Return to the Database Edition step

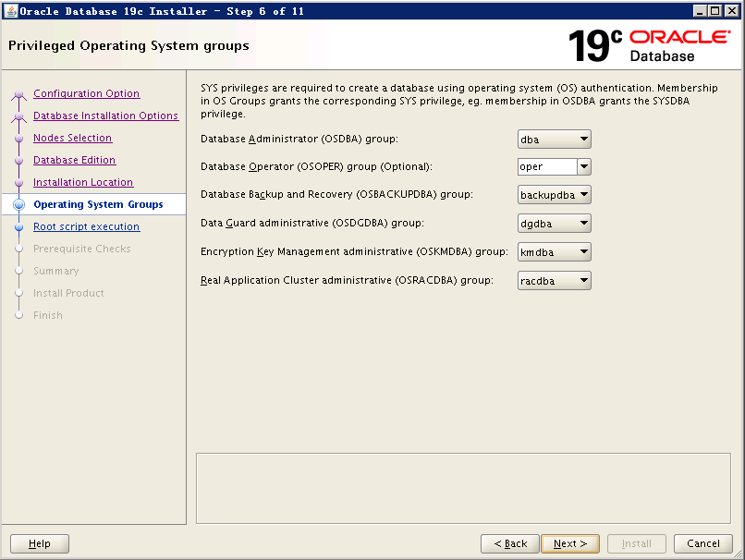pos(75,160)
